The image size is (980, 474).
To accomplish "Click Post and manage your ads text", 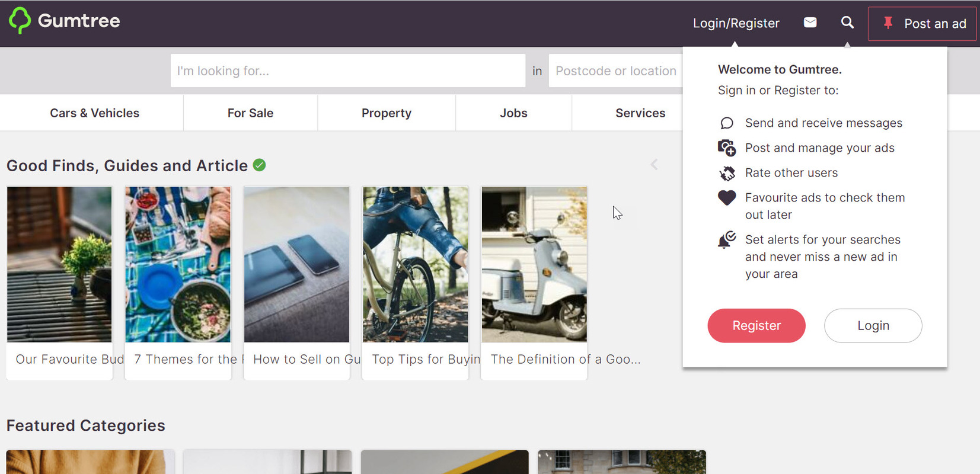I will (820, 148).
